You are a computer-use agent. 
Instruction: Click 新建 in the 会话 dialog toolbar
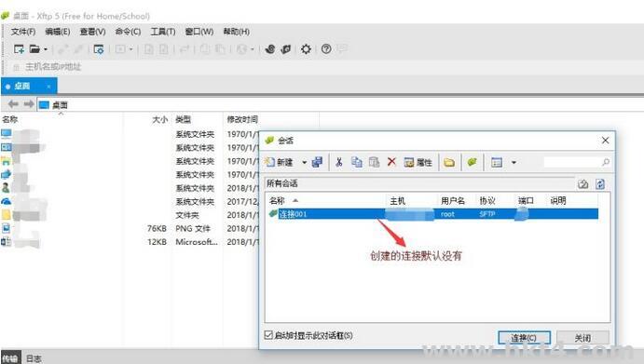(x=280, y=162)
